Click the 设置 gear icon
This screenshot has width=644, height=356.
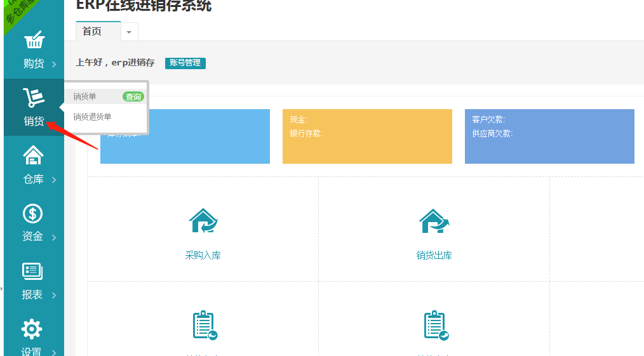(x=32, y=329)
